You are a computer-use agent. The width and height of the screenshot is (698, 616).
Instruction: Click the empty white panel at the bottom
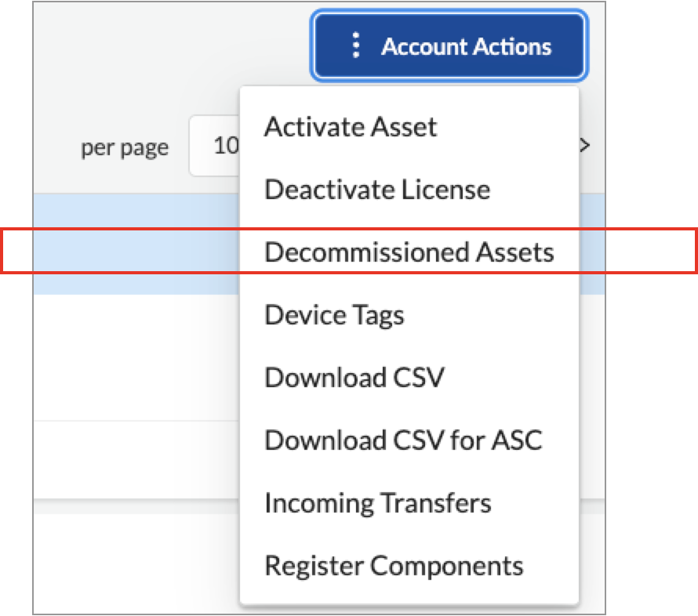click(133, 564)
